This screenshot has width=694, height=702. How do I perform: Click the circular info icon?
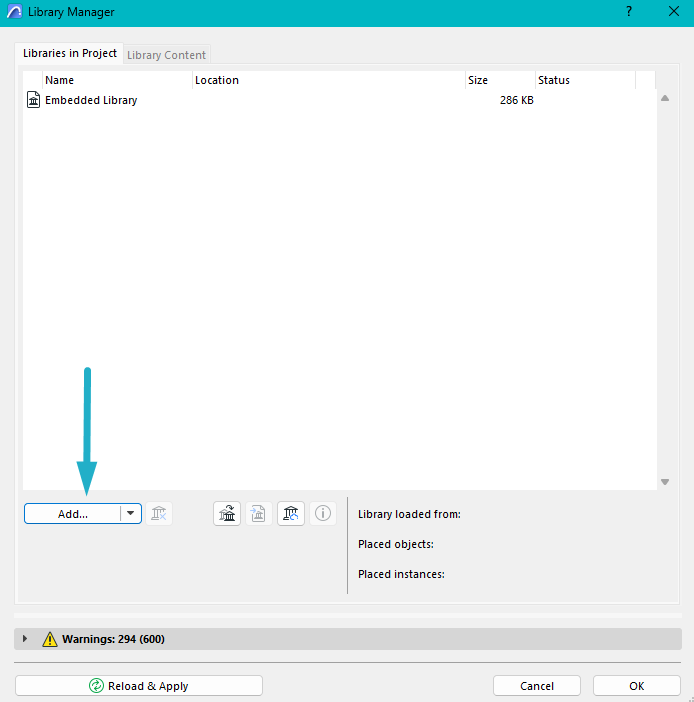click(x=323, y=514)
